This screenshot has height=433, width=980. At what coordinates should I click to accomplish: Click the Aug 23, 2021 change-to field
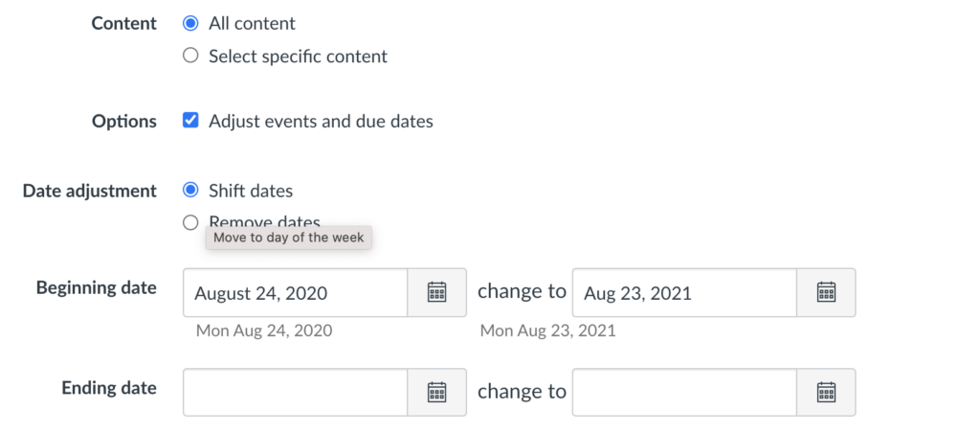coord(684,293)
